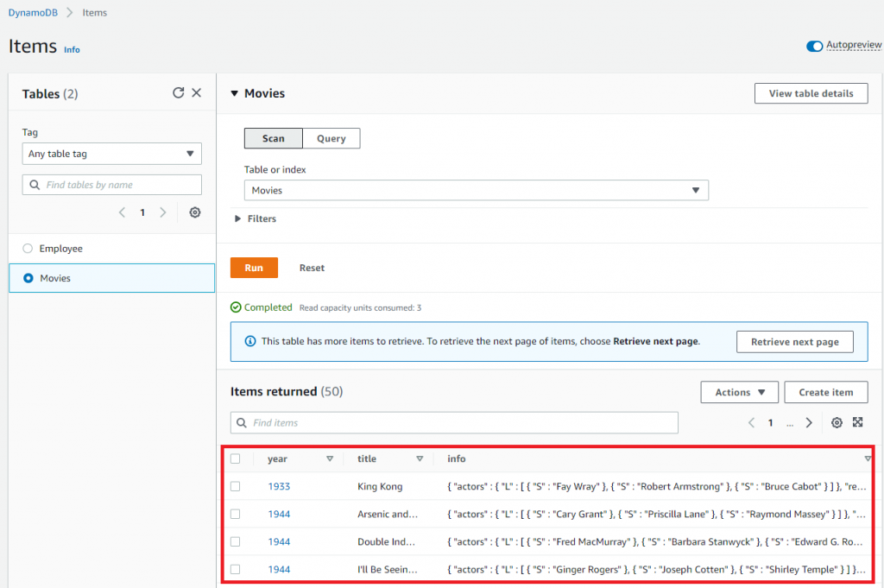Open the Actions dropdown
884x588 pixels.
point(739,392)
